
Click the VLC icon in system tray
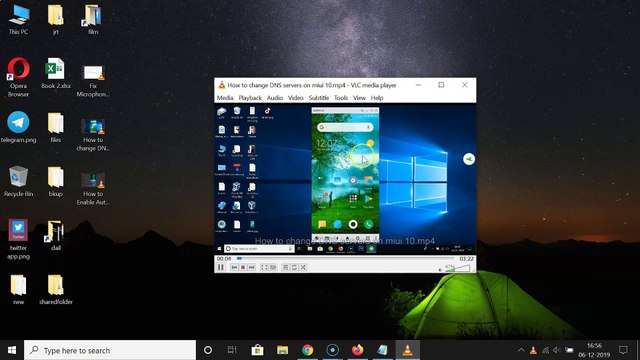[533, 350]
